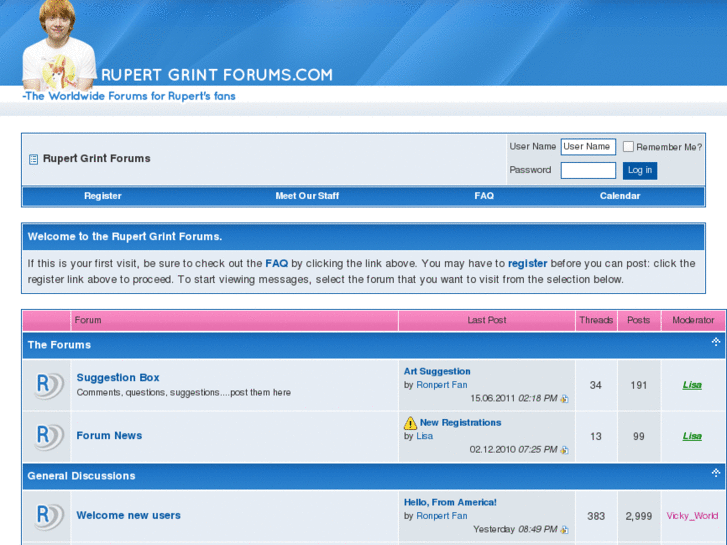Click the Forum News forum status icon
Image resolution: width=727 pixels, height=545 pixels.
coord(48,436)
